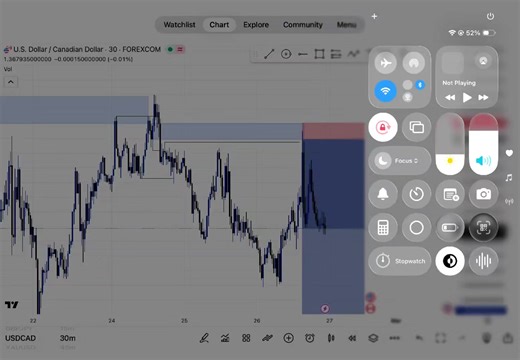The image size is (520, 360).
Task: Select the horizontal ray tool
Action: [303, 54]
